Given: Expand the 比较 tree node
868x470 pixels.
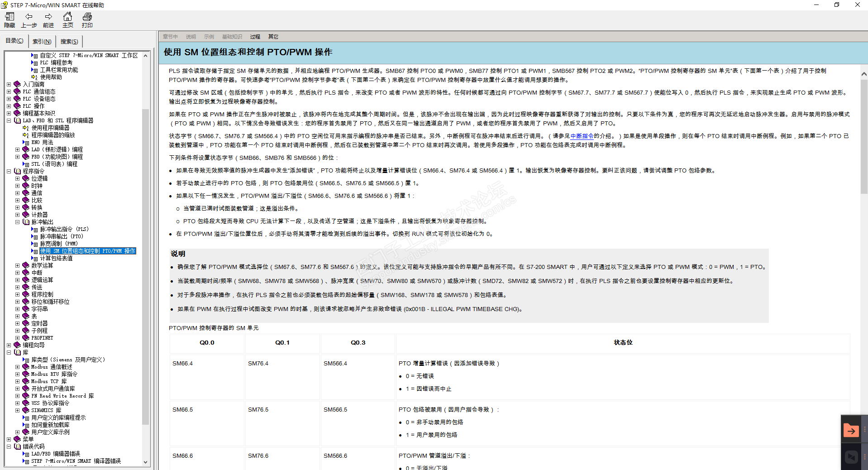Looking at the screenshot, I should click(x=17, y=200).
